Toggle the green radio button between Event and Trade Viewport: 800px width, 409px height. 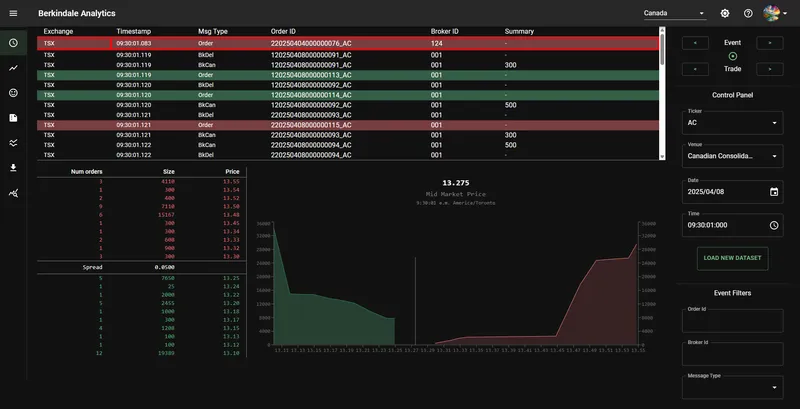point(732,56)
